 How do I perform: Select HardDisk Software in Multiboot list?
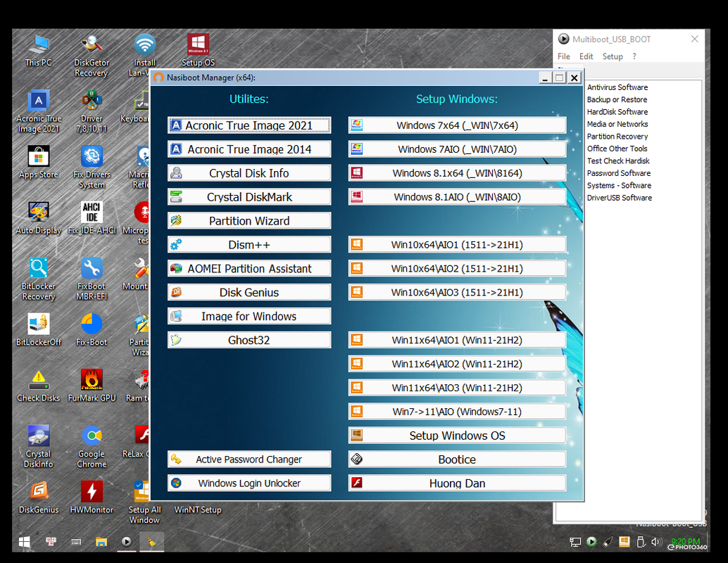tap(617, 112)
